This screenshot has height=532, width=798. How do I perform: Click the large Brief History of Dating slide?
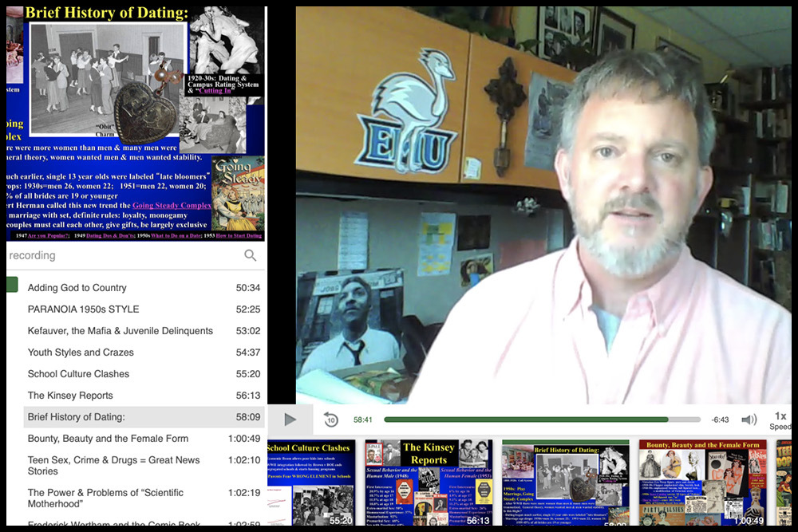coord(136,120)
